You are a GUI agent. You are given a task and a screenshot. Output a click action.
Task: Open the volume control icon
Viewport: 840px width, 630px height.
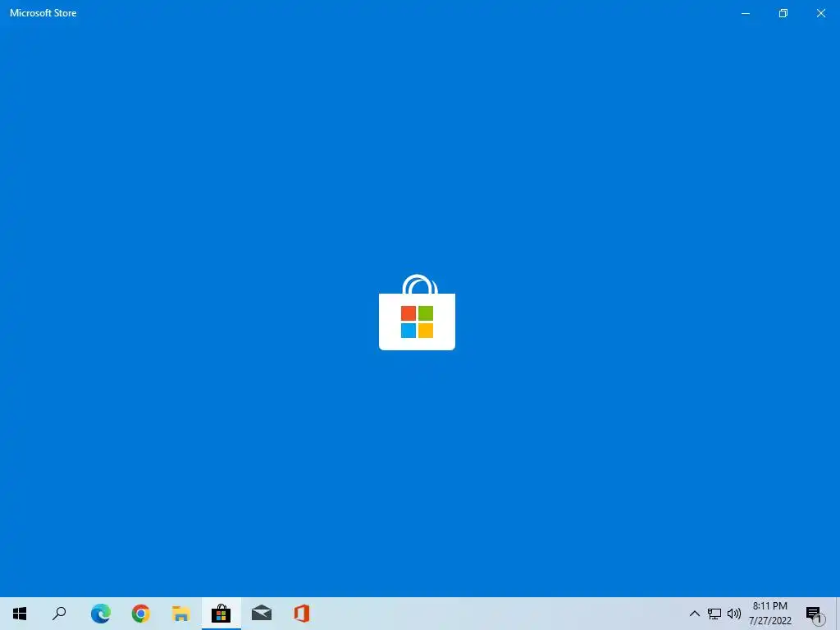pyautogui.click(x=734, y=614)
